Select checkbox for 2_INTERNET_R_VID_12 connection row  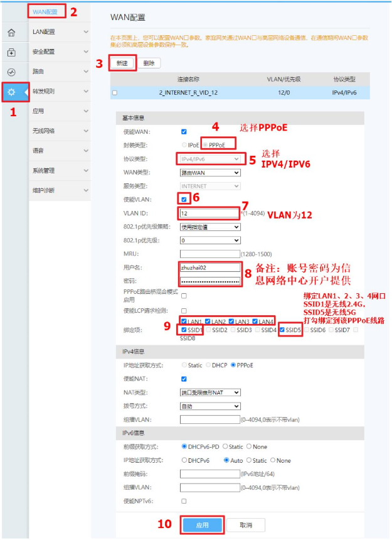[114, 93]
